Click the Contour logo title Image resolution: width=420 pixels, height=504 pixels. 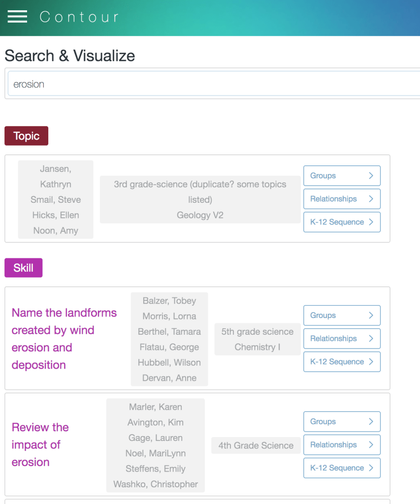[x=79, y=17]
